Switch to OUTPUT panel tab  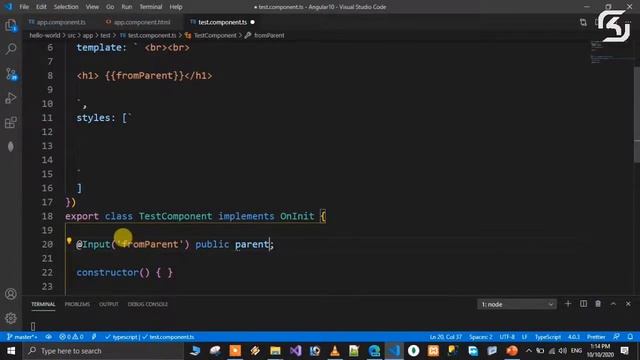click(109, 304)
